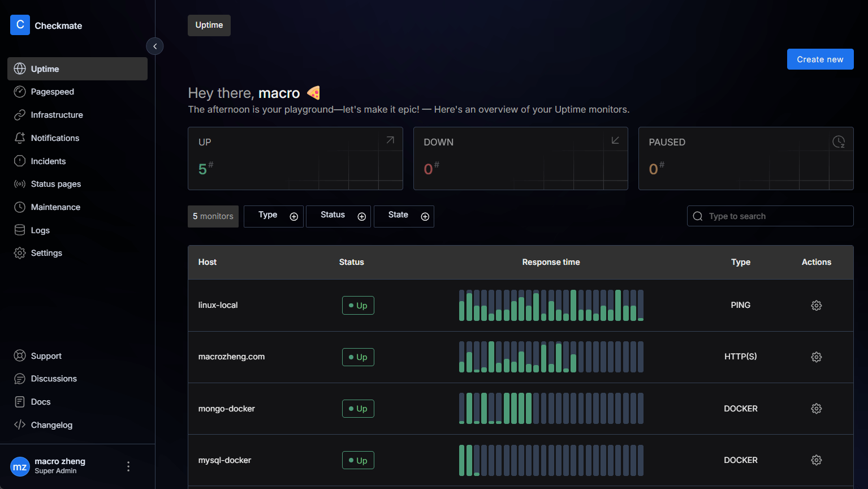Expand the State filter dropdown
Image resolution: width=868 pixels, height=489 pixels.
point(404,216)
